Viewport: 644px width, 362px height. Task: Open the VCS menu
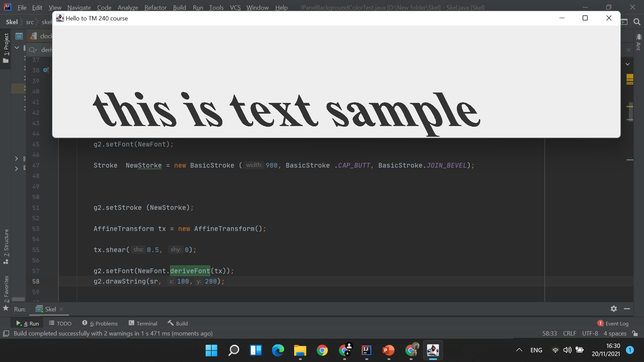pyautogui.click(x=235, y=7)
